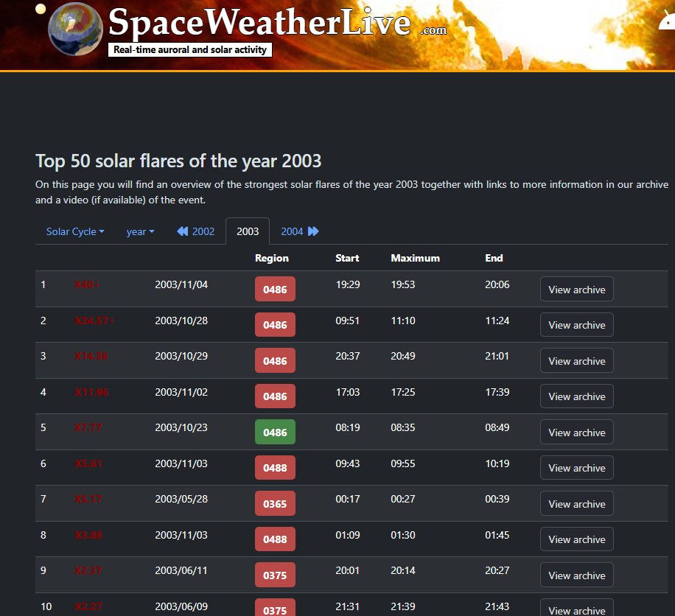Click the date 2003/06/11
Screen dimensions: 675x616
tap(181, 570)
